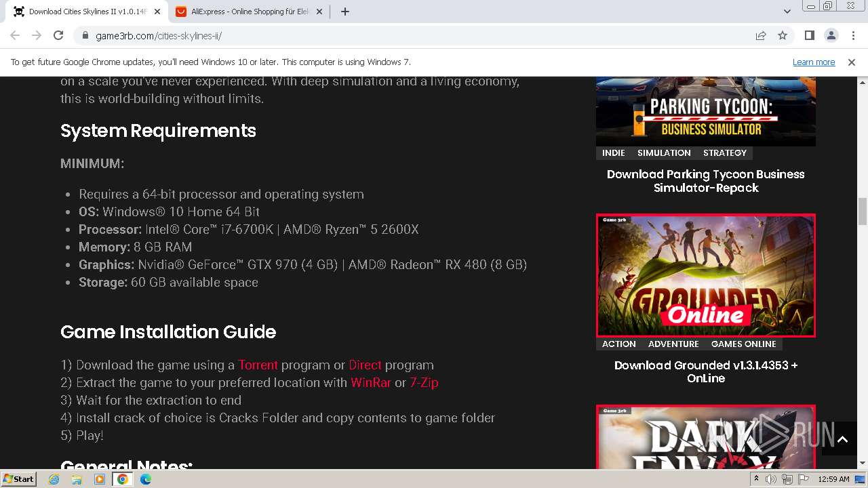Bookmark this tab with the star icon
This screenshot has width=868, height=488.
tap(783, 35)
